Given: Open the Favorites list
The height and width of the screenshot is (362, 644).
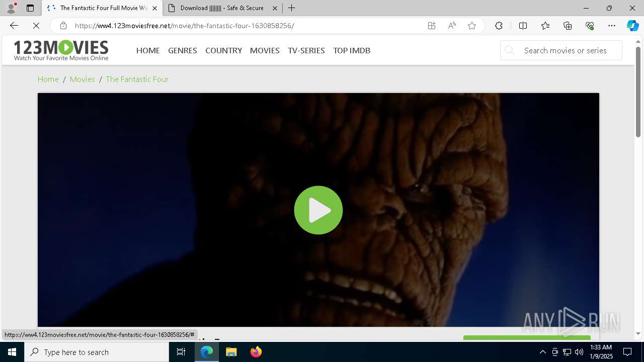Looking at the screenshot, I should pos(545,26).
